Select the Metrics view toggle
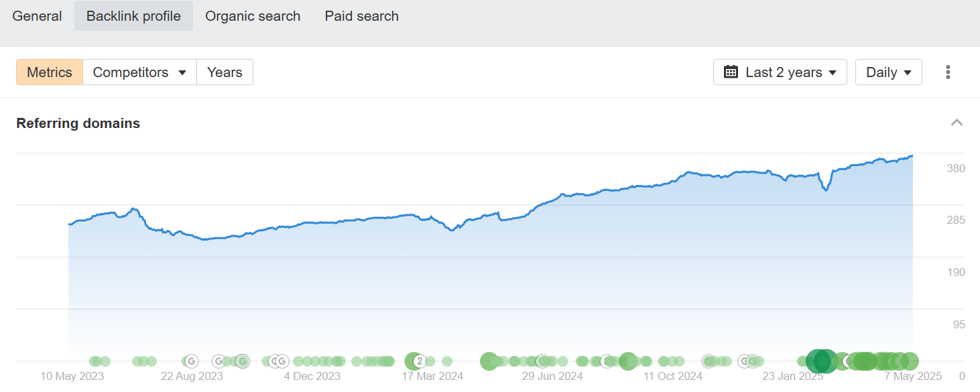Image resolution: width=980 pixels, height=392 pixels. [x=50, y=72]
